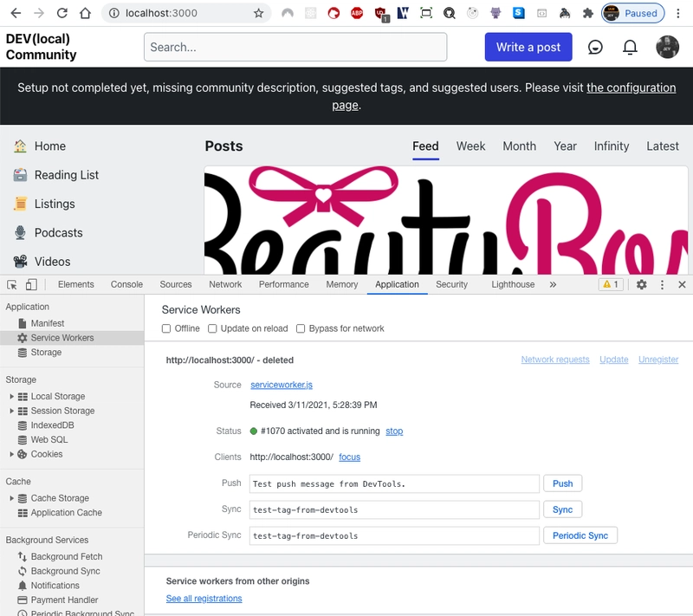Show more DevTools tabs chevron
Image resolution: width=693 pixels, height=616 pixels.
[x=553, y=284]
